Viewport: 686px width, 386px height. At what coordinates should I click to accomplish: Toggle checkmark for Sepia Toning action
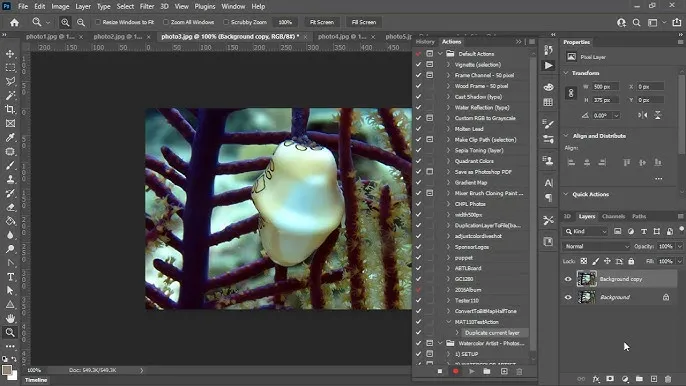[x=419, y=150]
